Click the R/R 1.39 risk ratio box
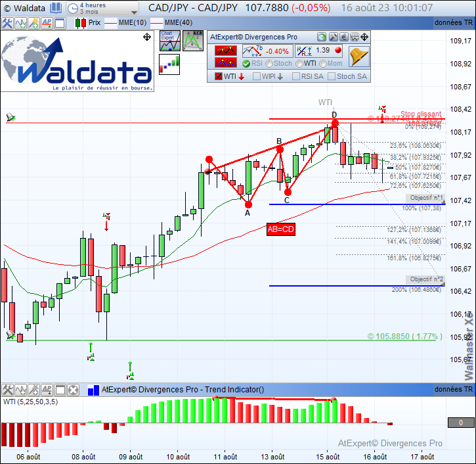Screen dimensions: 476x464 click(x=318, y=51)
